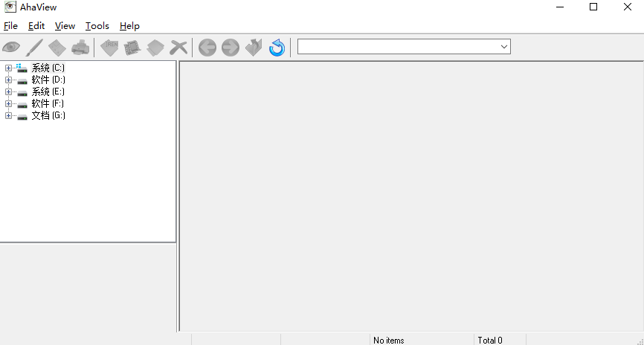Click the filmstrip slideshow toolbar icon
This screenshot has width=644, height=345.
pos(132,48)
